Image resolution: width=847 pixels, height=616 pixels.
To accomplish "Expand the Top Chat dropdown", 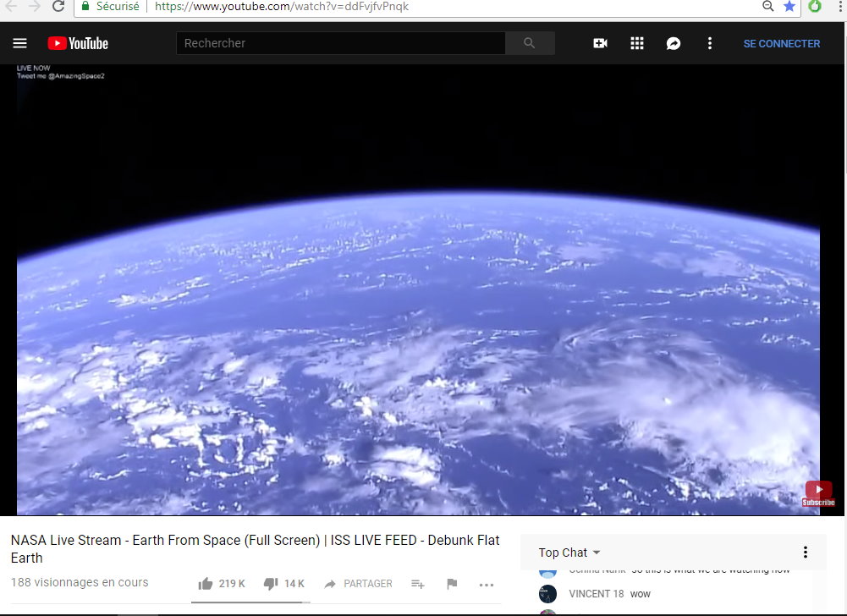I will pyautogui.click(x=569, y=553).
